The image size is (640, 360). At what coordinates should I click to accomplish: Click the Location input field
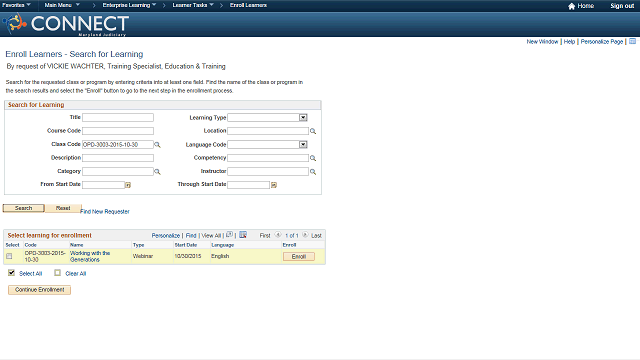[x=268, y=131]
